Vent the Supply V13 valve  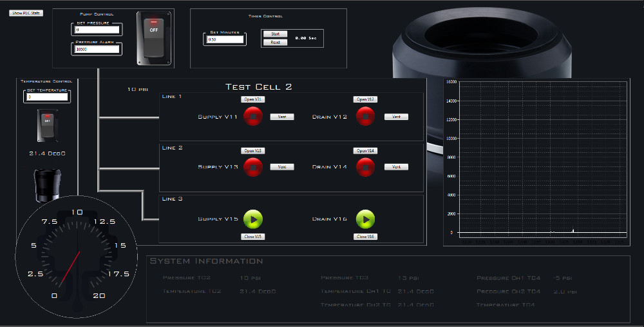(282, 167)
